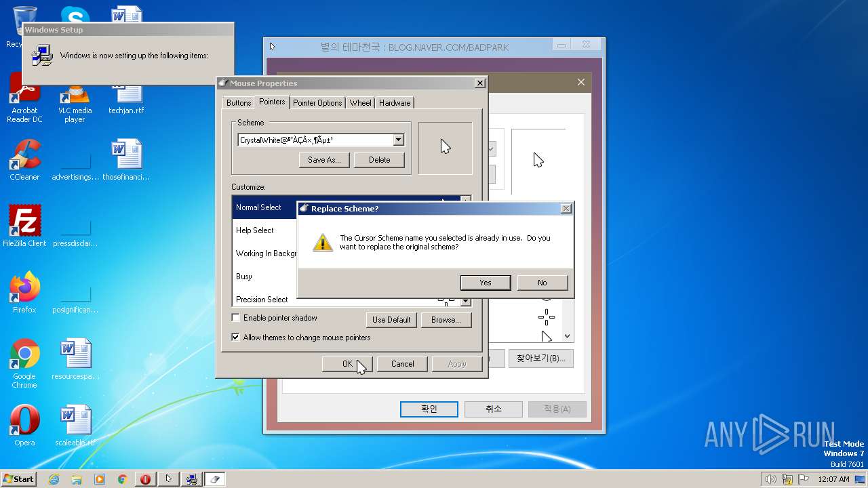Open Windows Explorer from taskbar
The image size is (868, 488).
(77, 479)
